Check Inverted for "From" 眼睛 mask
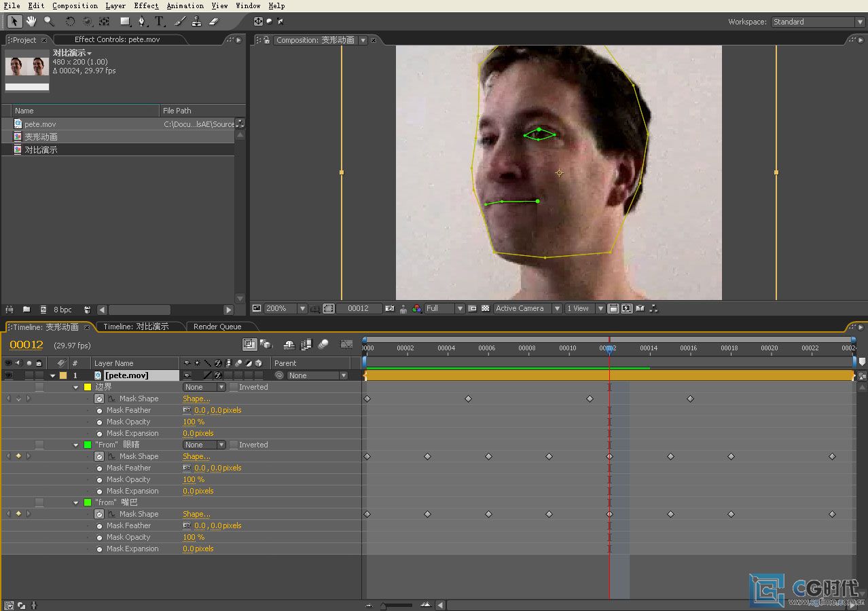The width and height of the screenshot is (868, 611). (x=234, y=445)
